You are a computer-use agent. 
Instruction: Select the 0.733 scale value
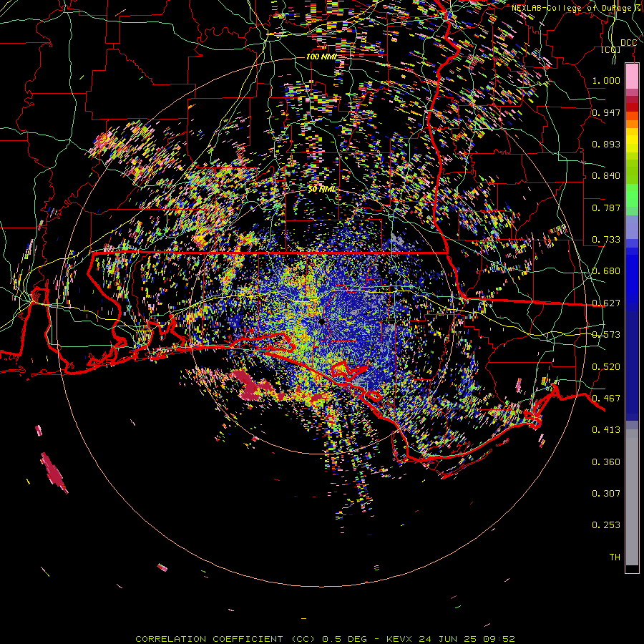click(606, 240)
